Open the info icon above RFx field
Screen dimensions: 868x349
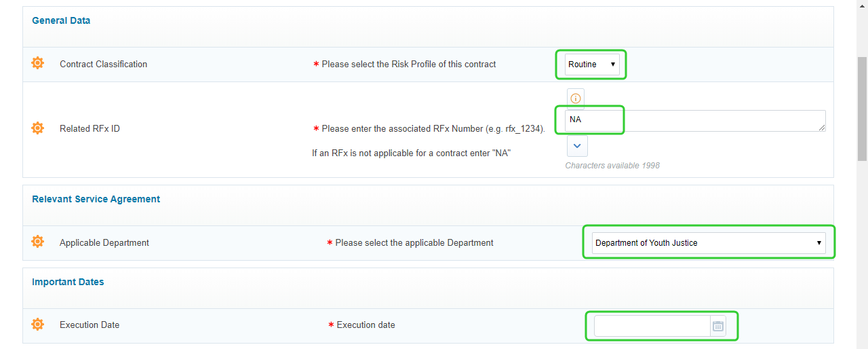click(x=576, y=98)
